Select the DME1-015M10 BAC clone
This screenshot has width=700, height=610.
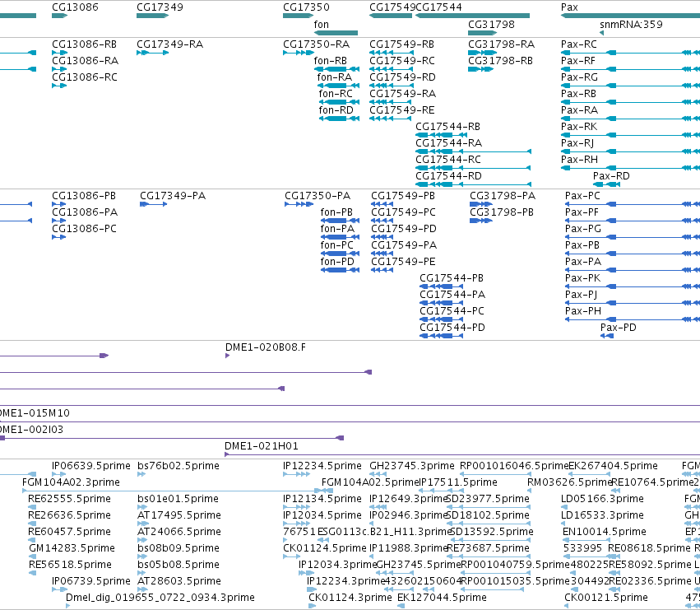pyautogui.click(x=35, y=413)
